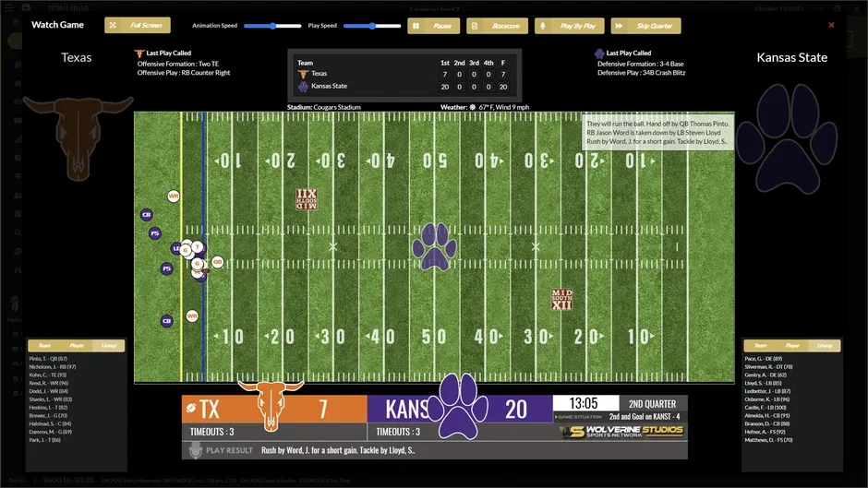Select the Player tab in Texas panel
The image size is (868, 488).
[77, 345]
